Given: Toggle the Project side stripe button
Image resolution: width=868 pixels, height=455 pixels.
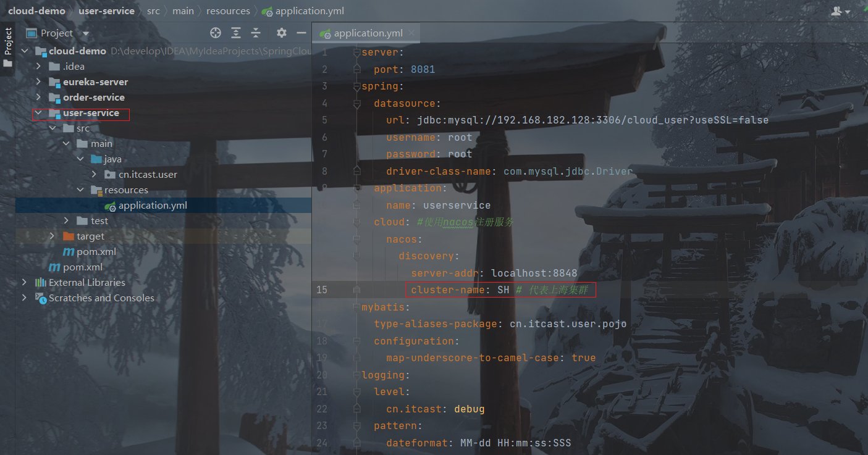Looking at the screenshot, I should pos(8,48).
